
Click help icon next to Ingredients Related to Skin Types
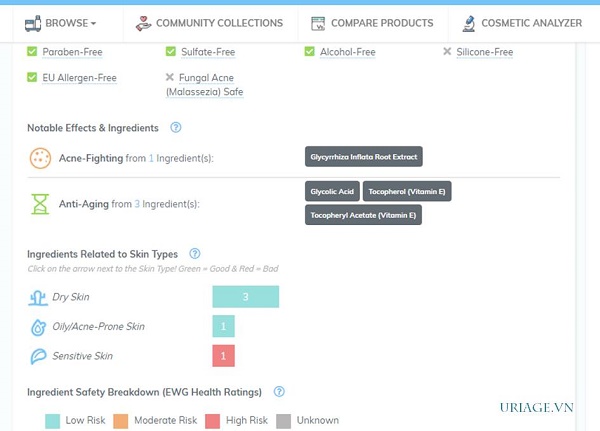(195, 254)
